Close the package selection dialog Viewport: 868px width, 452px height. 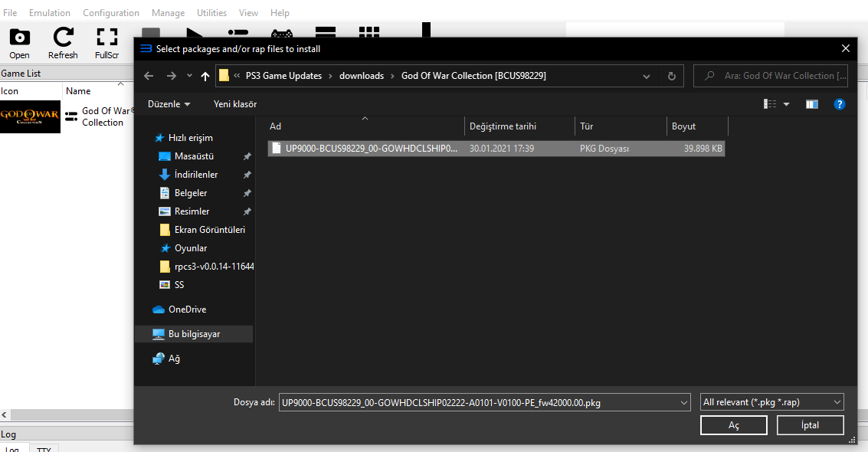click(845, 49)
